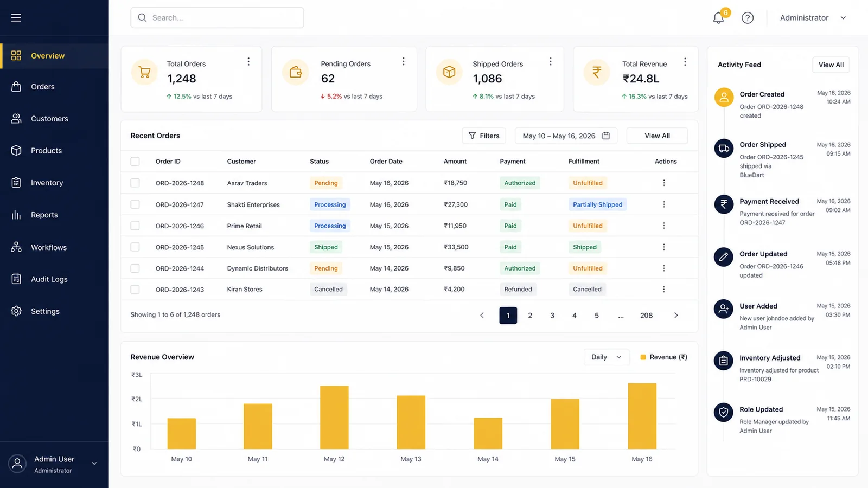Open the Total Orders card options menu
The width and height of the screenshot is (868, 488).
click(x=248, y=62)
